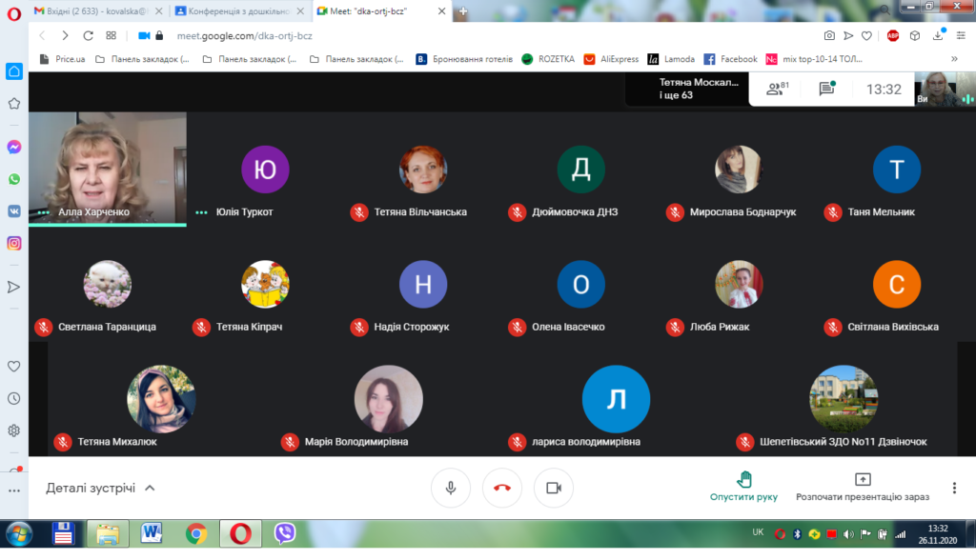The width and height of the screenshot is (976, 560).
Task: Lower the raised hand (Опустити руку)
Action: point(743,487)
